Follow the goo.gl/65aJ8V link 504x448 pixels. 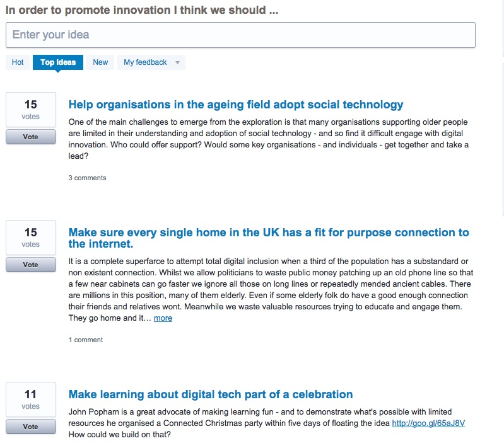(x=428, y=423)
